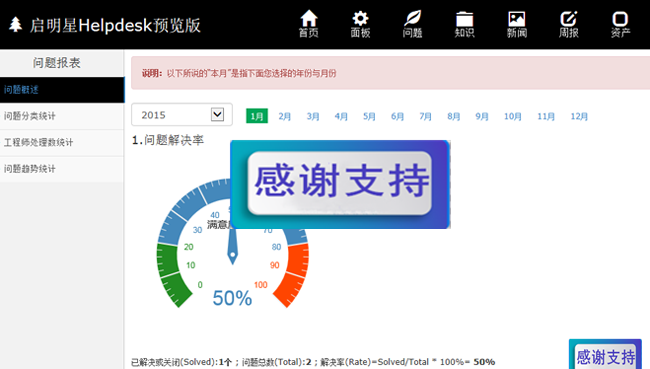The height and width of the screenshot is (369, 650).
Task: Switch to 12月 month
Action: 579,117
